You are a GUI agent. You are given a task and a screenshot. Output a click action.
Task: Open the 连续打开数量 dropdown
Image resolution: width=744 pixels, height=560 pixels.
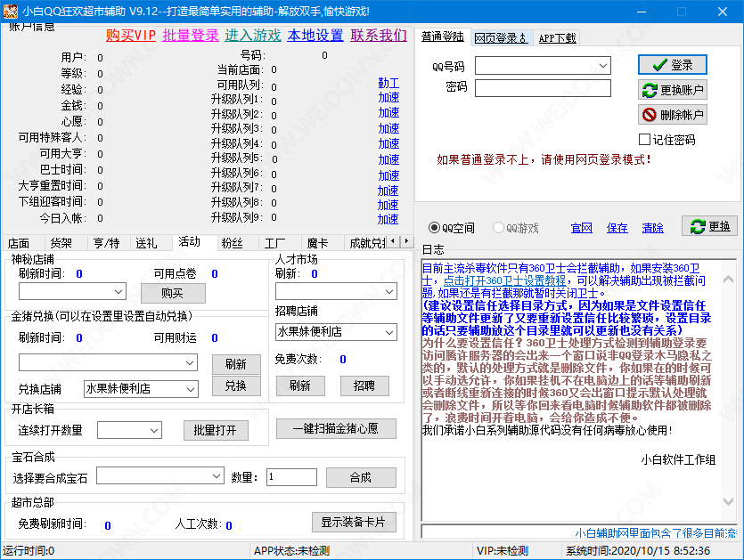pos(154,431)
